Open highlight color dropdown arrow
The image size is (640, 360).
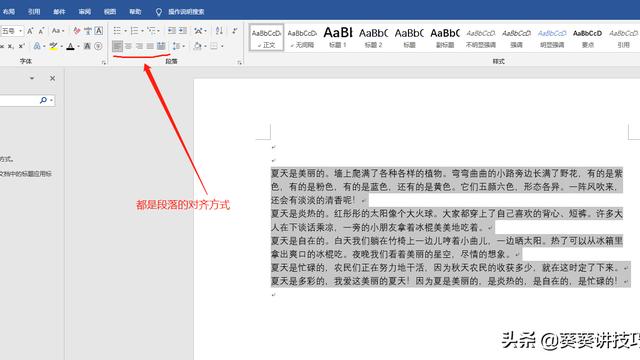(62, 47)
